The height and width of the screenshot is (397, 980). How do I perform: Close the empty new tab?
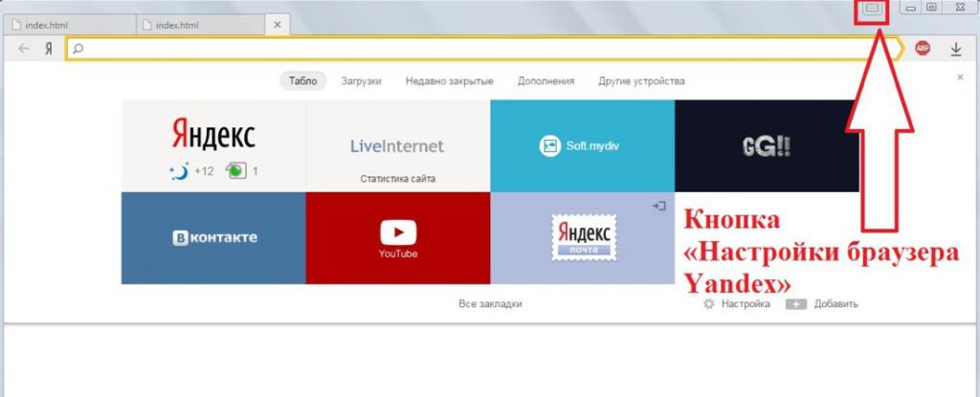click(278, 25)
